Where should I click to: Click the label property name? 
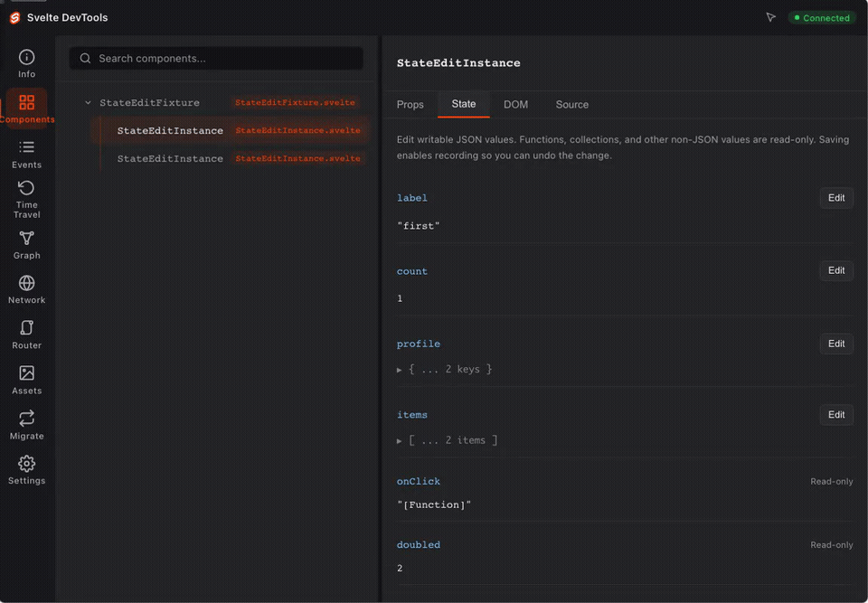412,198
